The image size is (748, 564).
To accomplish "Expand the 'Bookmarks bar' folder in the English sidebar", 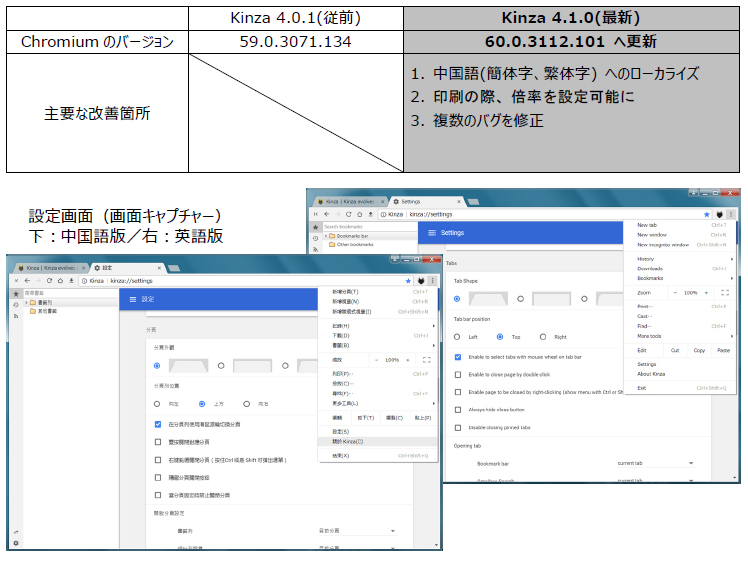I will click(x=326, y=236).
